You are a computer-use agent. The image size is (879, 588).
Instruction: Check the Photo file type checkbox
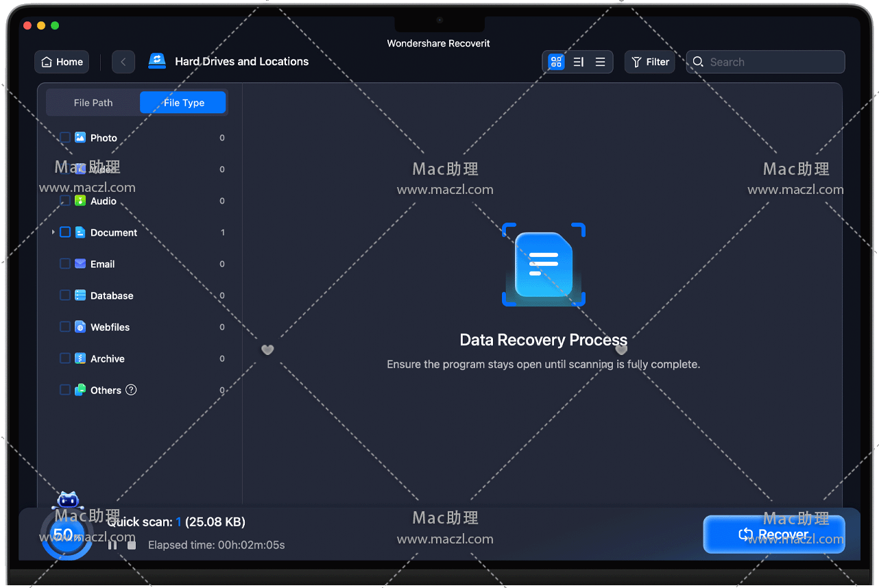tap(65, 138)
